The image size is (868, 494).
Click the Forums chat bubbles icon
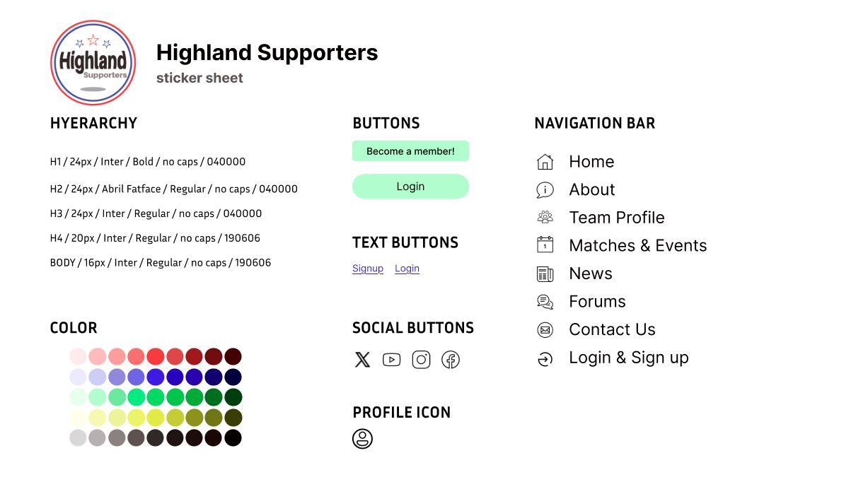(545, 302)
